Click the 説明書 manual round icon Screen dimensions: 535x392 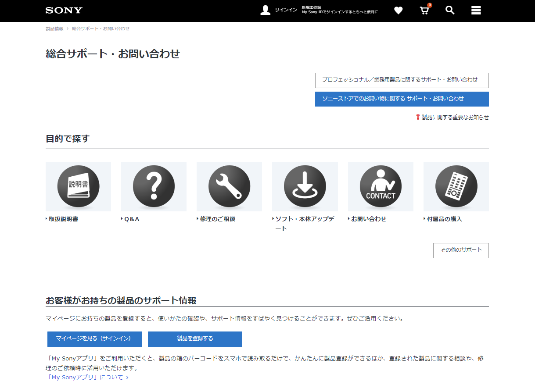click(x=79, y=186)
